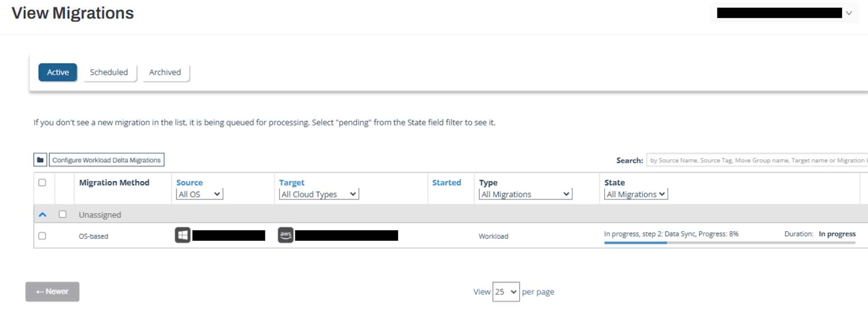Image resolution: width=868 pixels, height=317 pixels.
Task: Switch to the Scheduled tab
Action: (x=109, y=72)
